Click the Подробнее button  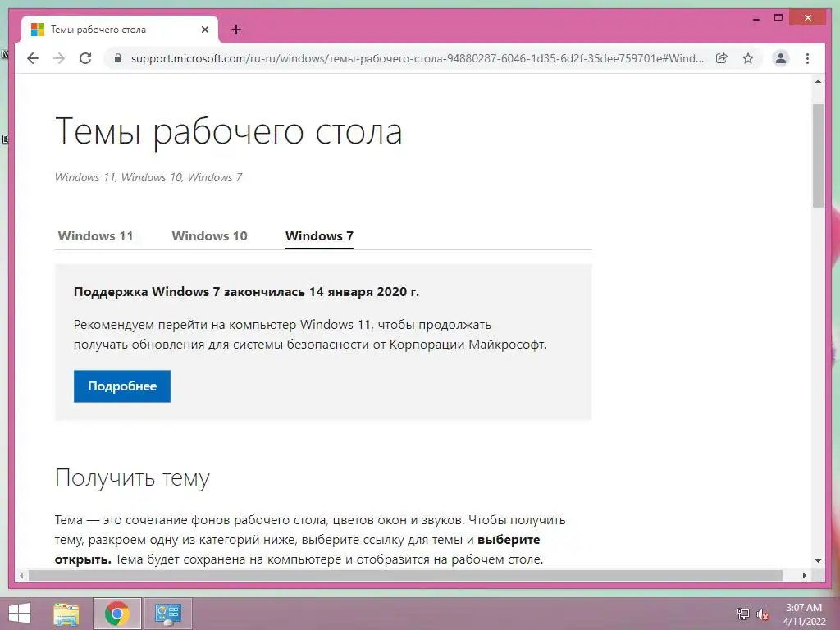pos(122,386)
